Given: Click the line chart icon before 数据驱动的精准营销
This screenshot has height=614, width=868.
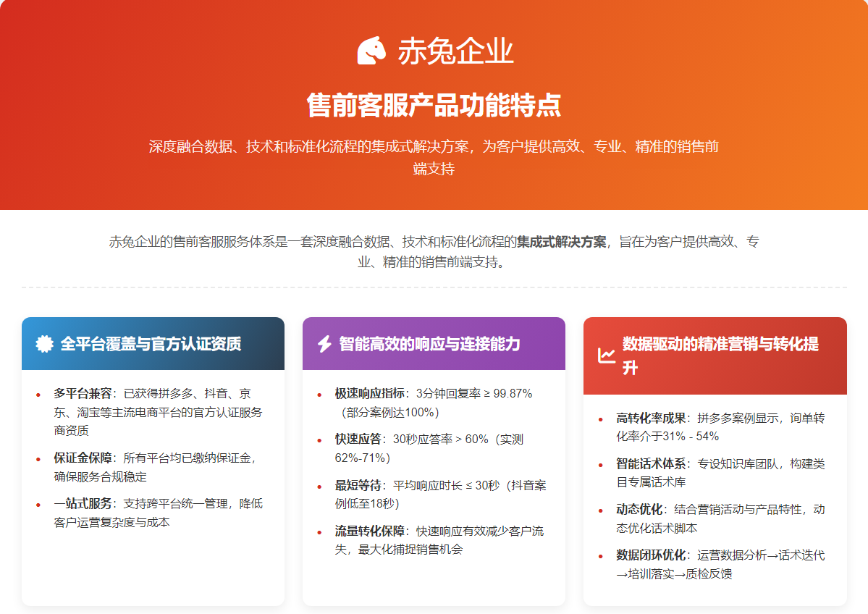Looking at the screenshot, I should pos(606,356).
